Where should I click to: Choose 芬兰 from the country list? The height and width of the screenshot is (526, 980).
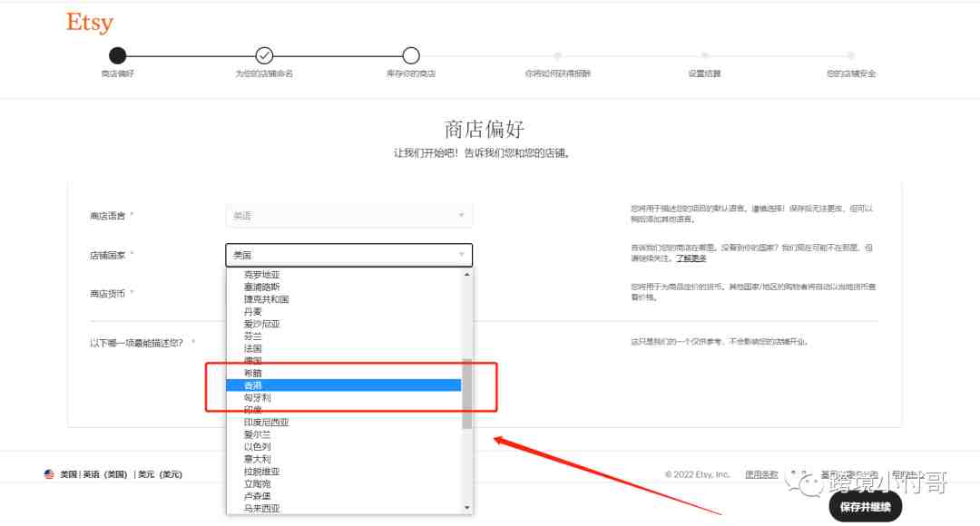343,336
